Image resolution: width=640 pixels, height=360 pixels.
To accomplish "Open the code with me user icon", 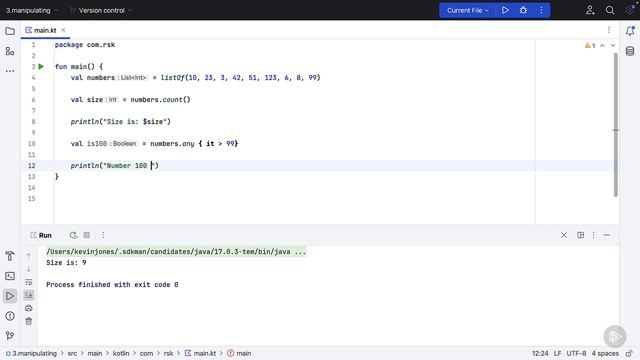I will 590,10.
